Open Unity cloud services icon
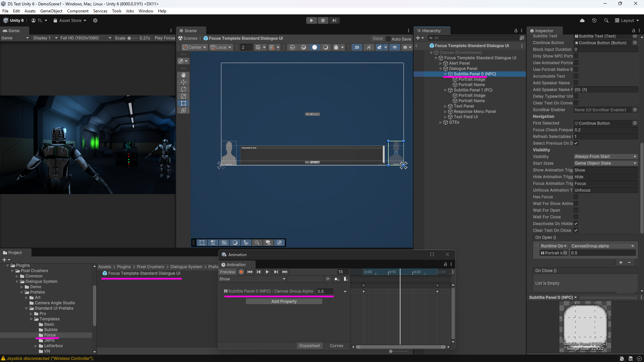This screenshot has height=362, width=644. click(582, 20)
